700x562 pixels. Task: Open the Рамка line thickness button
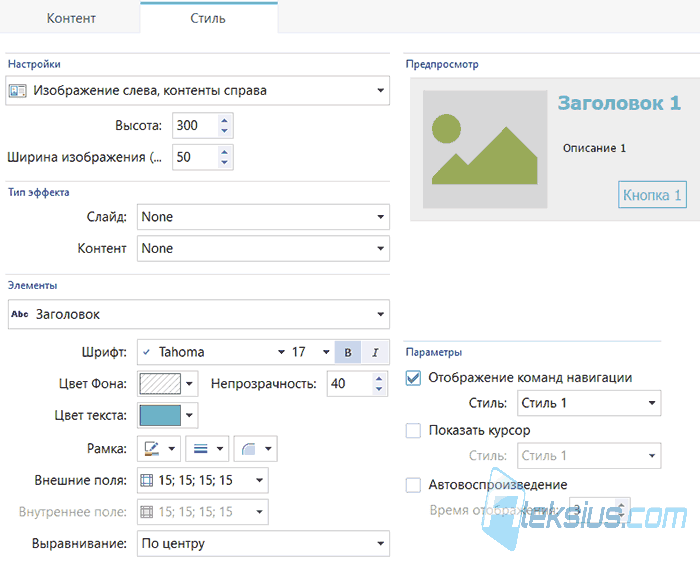click(207, 449)
